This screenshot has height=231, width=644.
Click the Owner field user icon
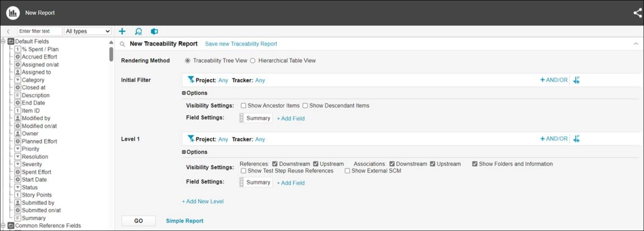click(x=18, y=134)
